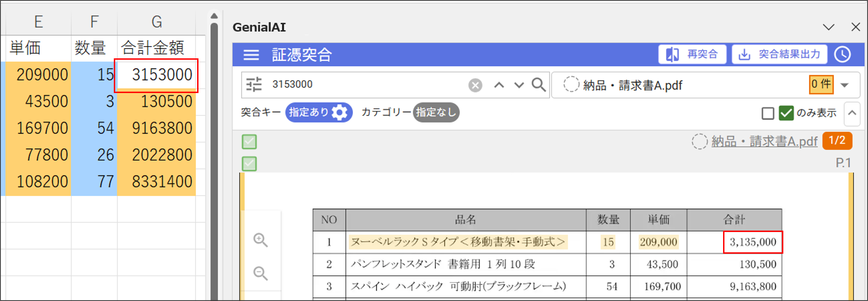868x301 pixels.
Task: Click the magnifier search icon
Action: (538, 85)
